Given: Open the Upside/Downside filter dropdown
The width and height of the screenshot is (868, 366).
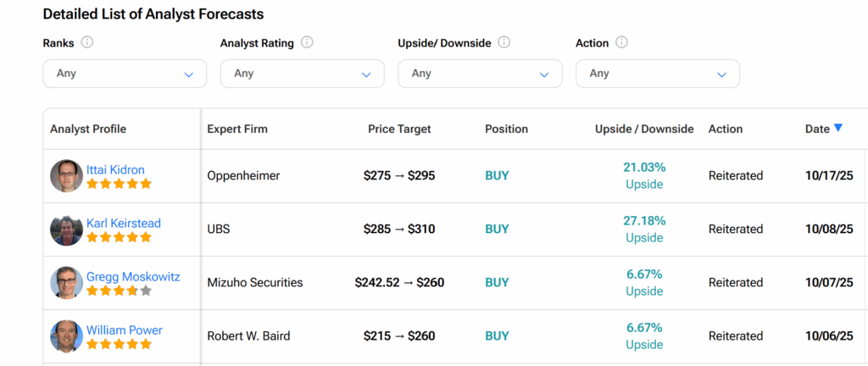Looking at the screenshot, I should click(480, 74).
